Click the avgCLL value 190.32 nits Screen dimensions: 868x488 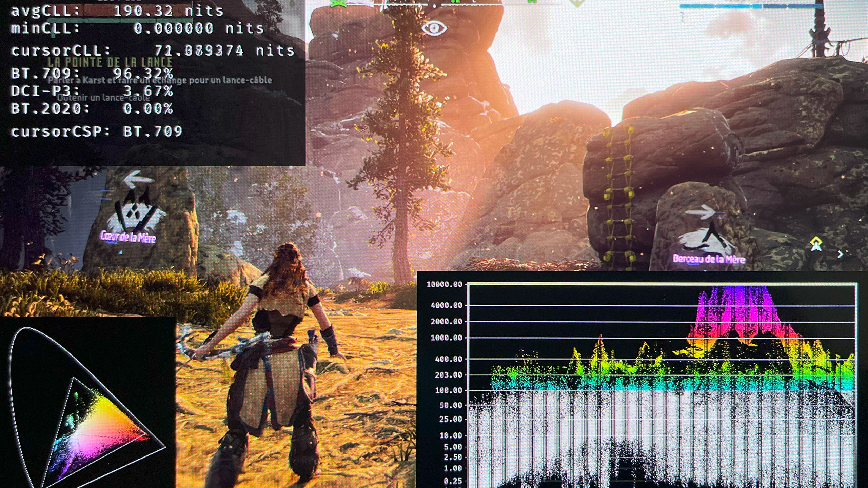pos(169,11)
